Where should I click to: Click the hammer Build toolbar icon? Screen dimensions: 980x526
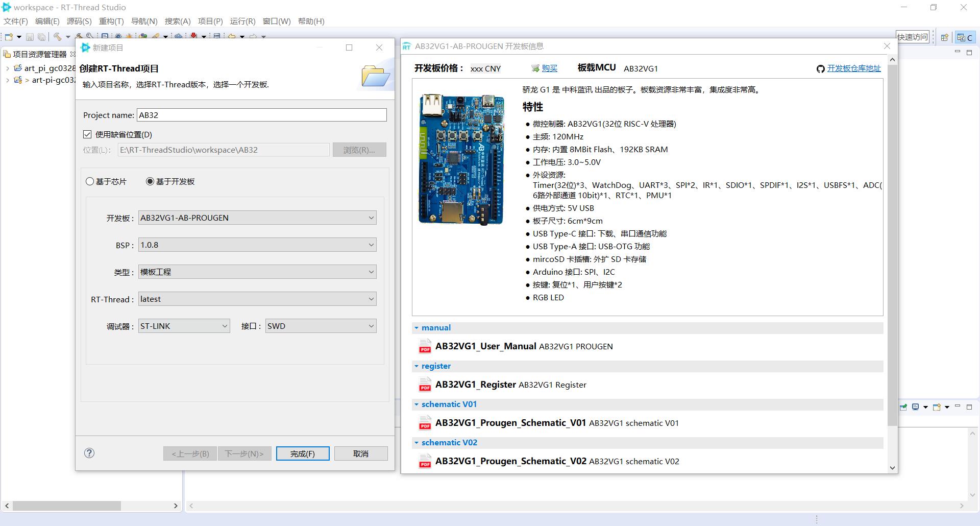(x=58, y=37)
